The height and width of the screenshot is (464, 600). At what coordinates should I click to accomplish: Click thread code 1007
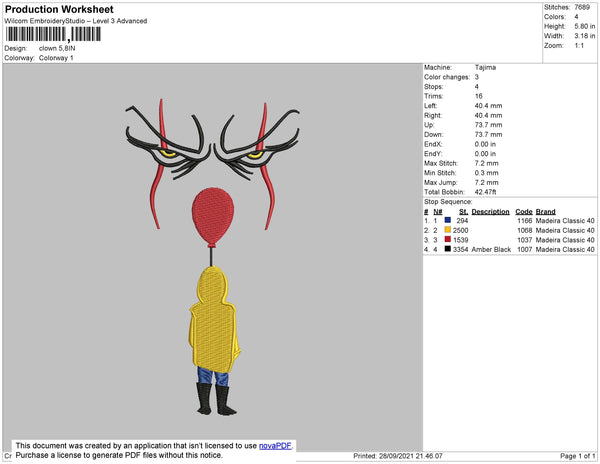coord(525,249)
